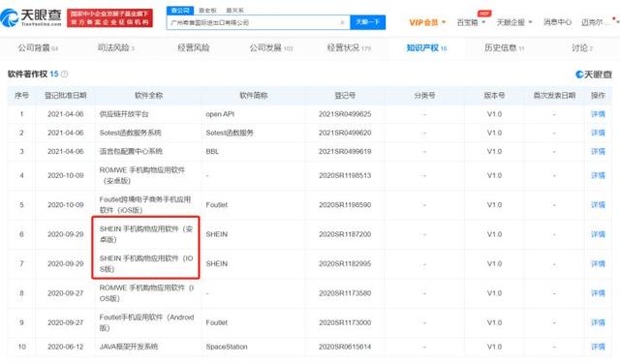Switch to the 查老板 search tab
The height and width of the screenshot is (364, 620).
[207, 11]
